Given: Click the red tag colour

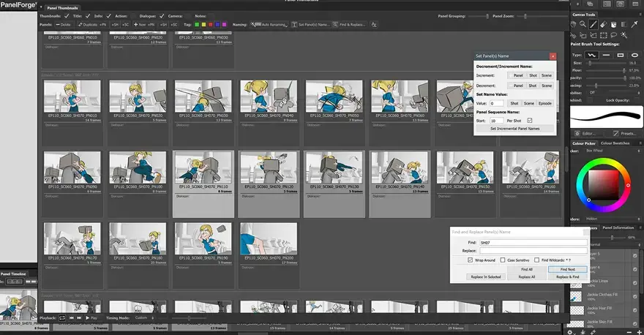Looking at the screenshot, I should click(211, 25).
